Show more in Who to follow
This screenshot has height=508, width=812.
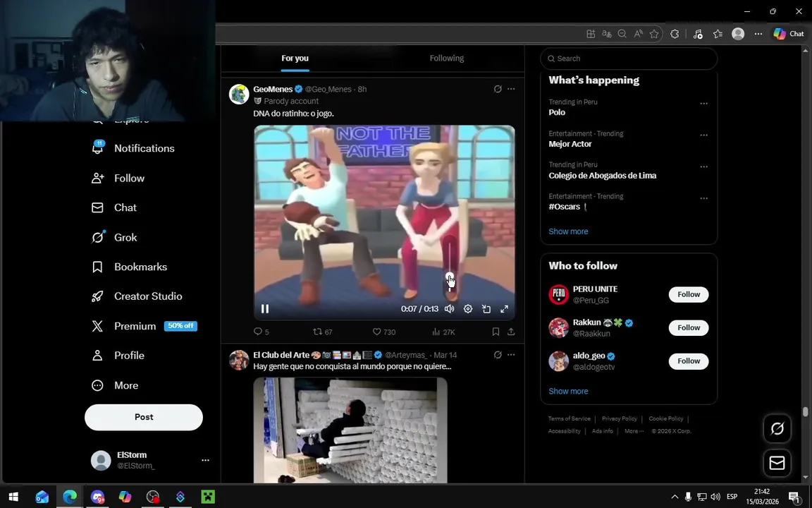tap(568, 392)
